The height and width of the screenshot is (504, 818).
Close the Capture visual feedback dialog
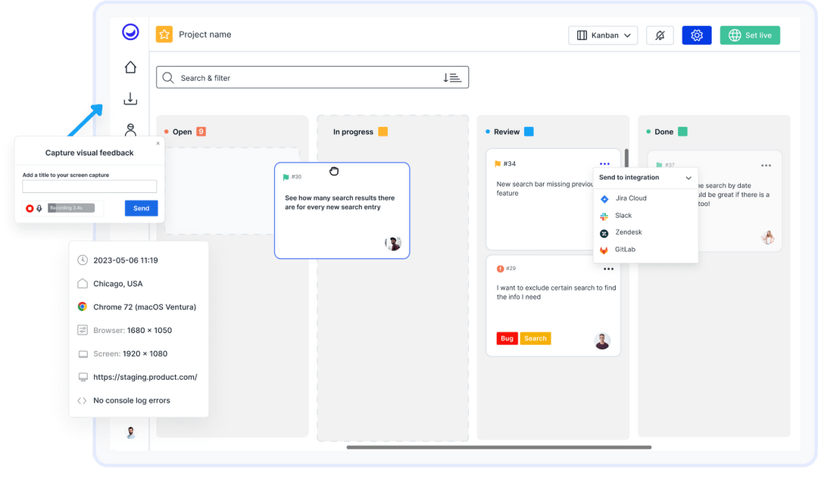(158, 143)
